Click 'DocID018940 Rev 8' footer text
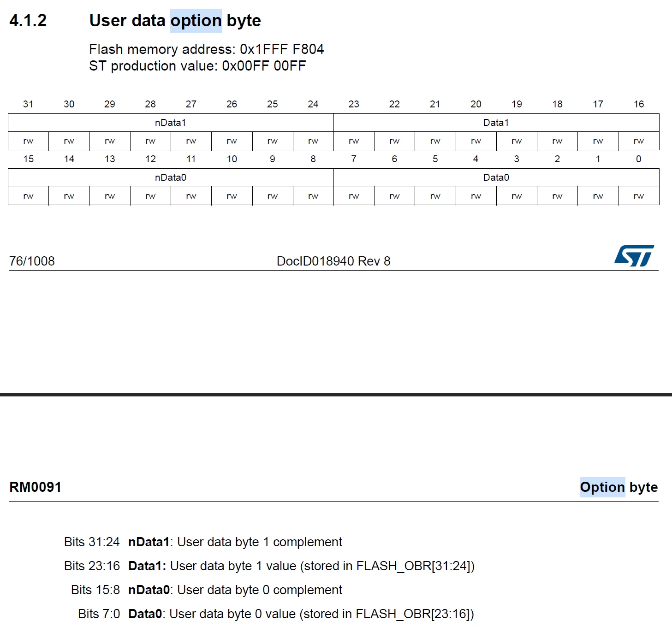The width and height of the screenshot is (672, 632). tap(333, 261)
